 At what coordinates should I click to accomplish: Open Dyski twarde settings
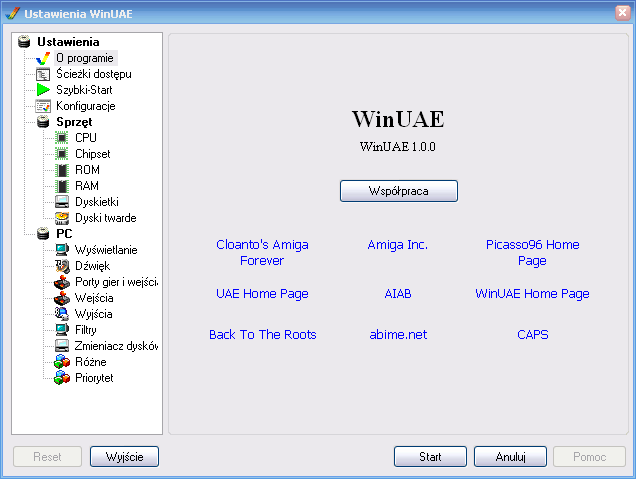tap(105, 218)
